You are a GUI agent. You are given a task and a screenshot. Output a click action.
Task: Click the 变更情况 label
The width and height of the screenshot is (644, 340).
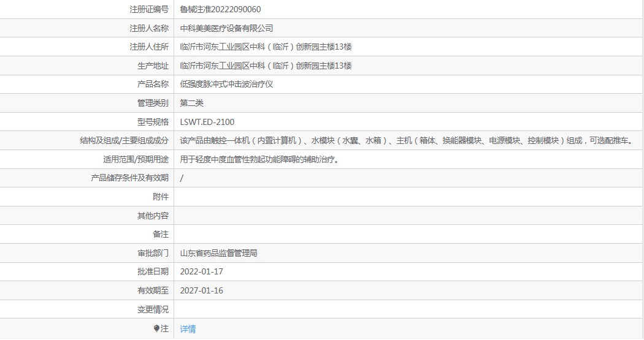tap(153, 309)
